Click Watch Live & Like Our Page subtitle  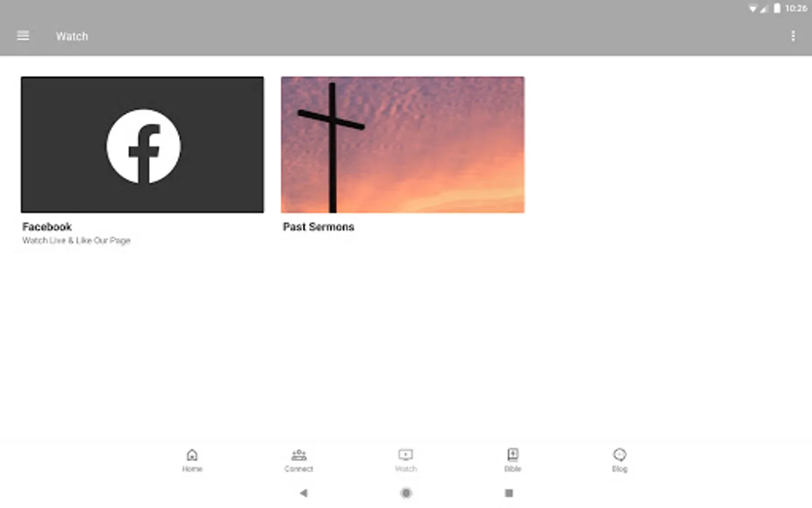(76, 240)
